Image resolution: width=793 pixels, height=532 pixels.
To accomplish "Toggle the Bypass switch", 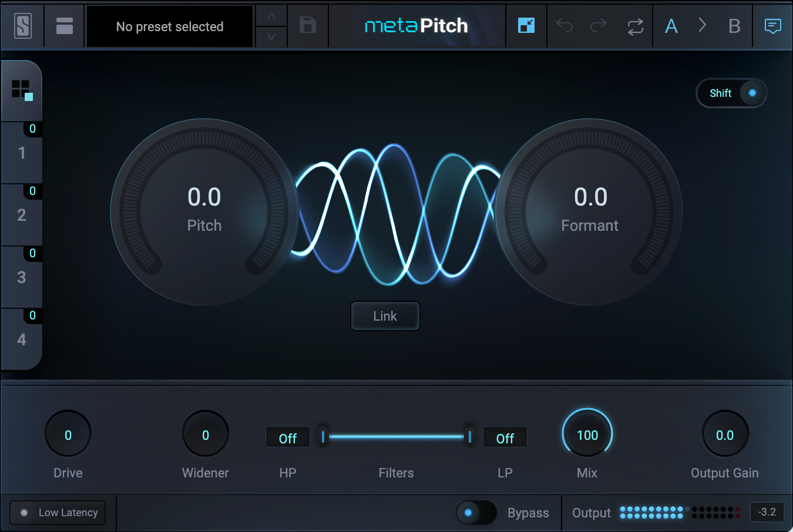I will tap(476, 513).
